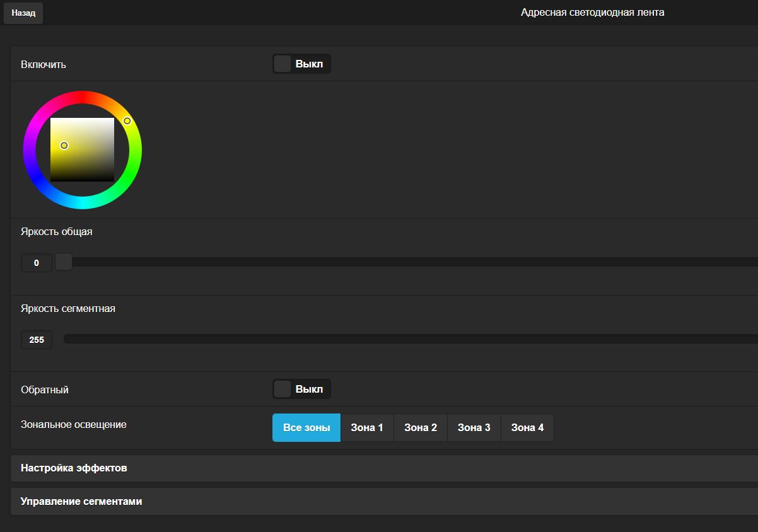Select Зона 3 lighting zone
Screen dimensions: 758x532
pyautogui.click(x=474, y=427)
